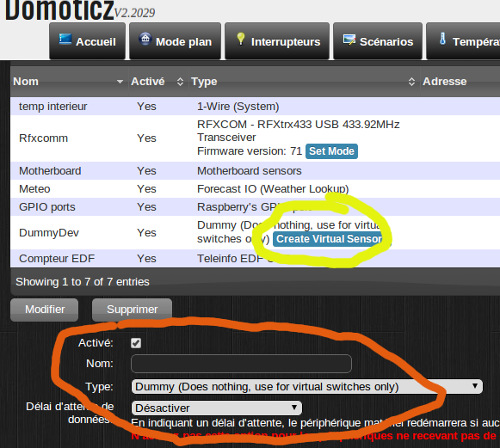Open the Désactiver timeout dropdown
Viewport: 500px width, 448px height.
(x=217, y=408)
